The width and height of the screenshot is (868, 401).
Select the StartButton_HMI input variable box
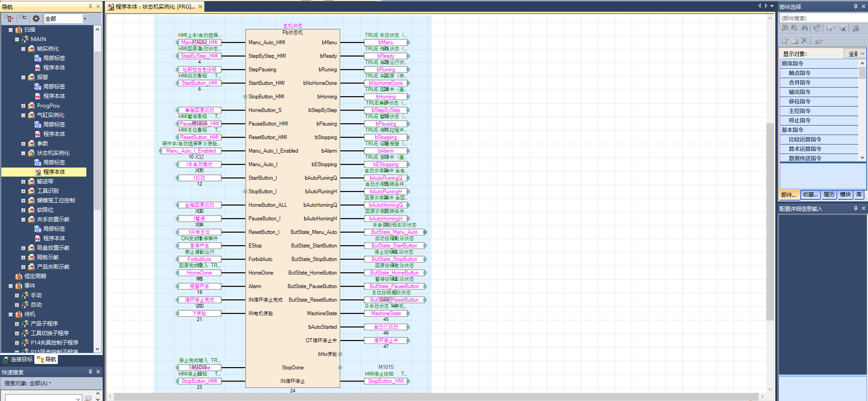click(x=199, y=83)
